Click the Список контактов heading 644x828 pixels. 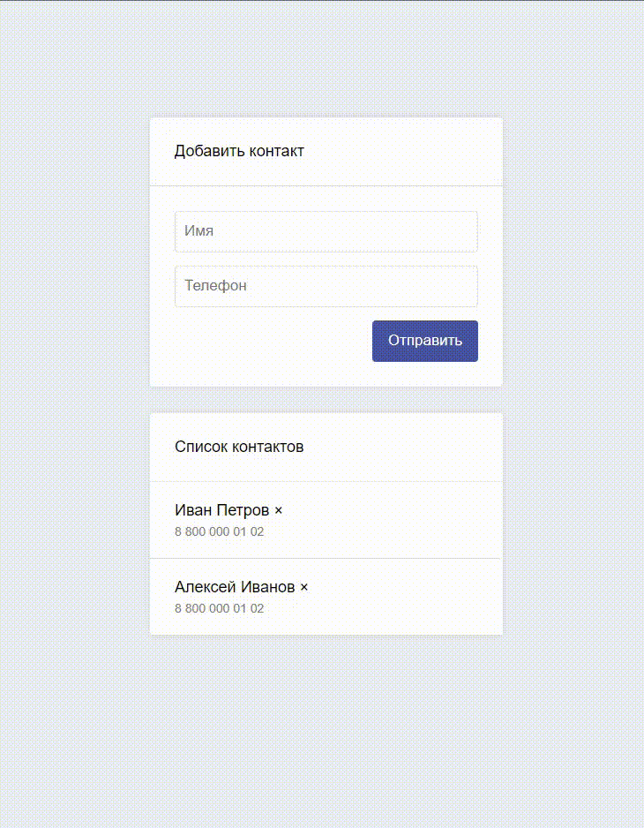pos(241,447)
